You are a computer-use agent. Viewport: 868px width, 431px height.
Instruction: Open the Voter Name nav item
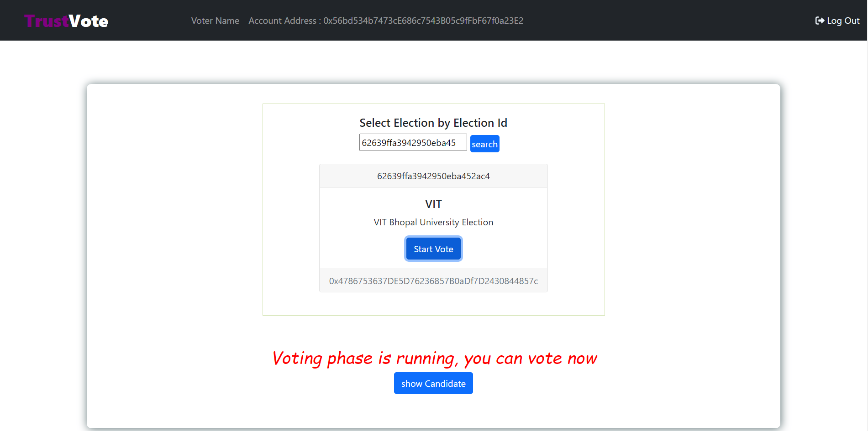click(x=215, y=21)
